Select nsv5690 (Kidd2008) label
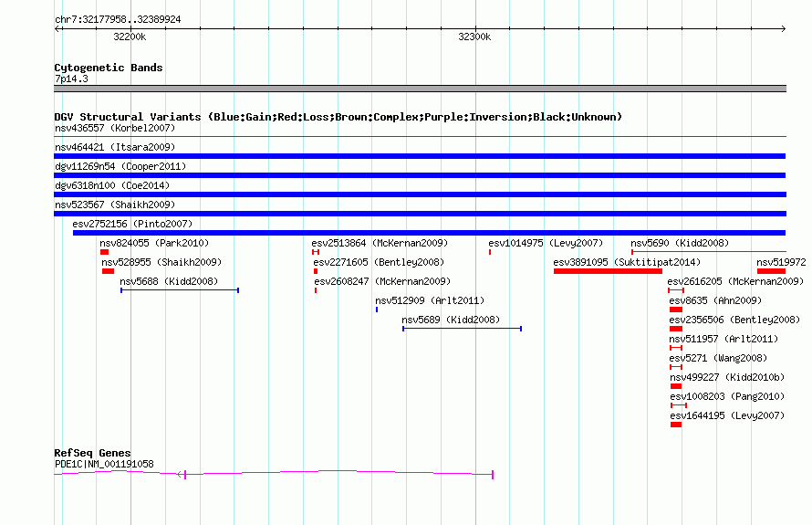Image resolution: width=812 pixels, height=525 pixels. (x=680, y=243)
